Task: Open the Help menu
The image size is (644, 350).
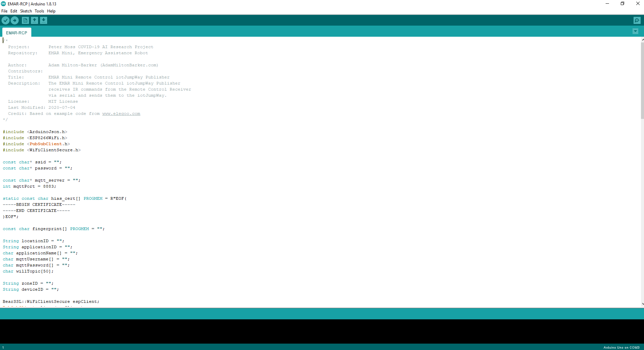Action: coord(51,11)
